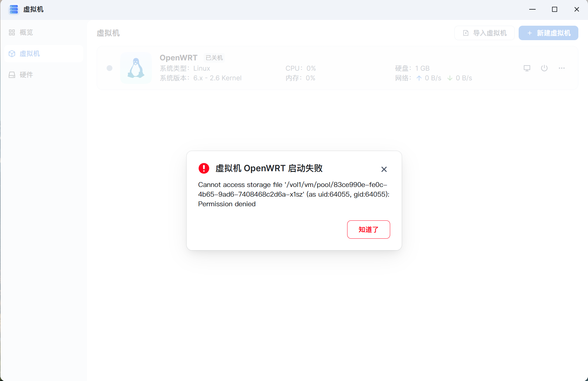Close the OpenWRT 启动失败 dialog
The image size is (588, 381).
click(x=384, y=169)
